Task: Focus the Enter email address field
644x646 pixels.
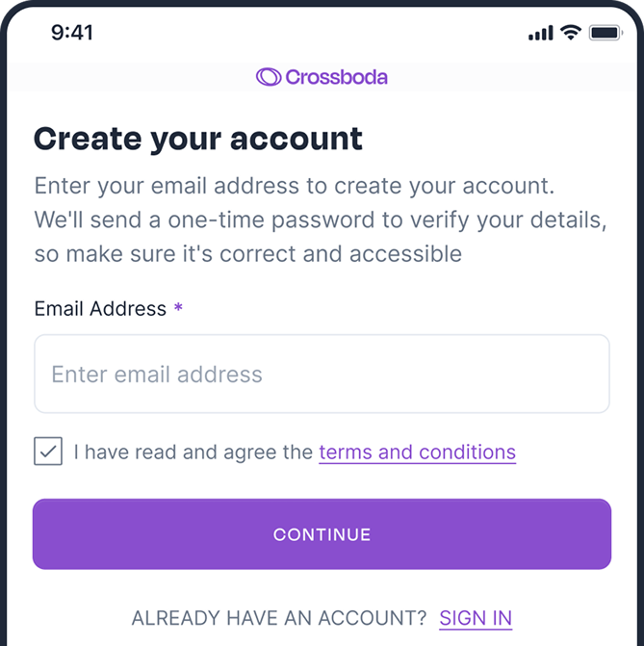Action: (322, 374)
